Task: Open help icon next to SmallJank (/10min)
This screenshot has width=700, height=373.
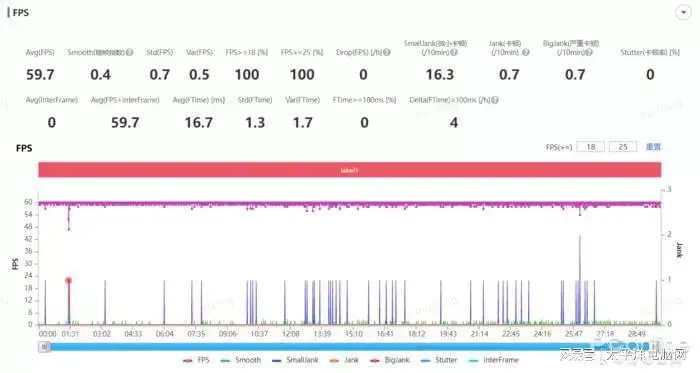Action: [x=454, y=53]
